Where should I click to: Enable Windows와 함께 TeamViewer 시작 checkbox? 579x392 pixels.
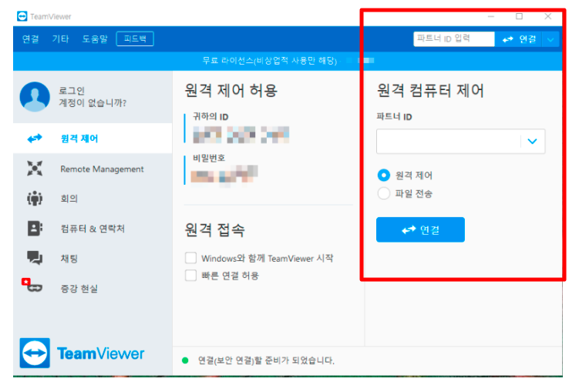[191, 258]
